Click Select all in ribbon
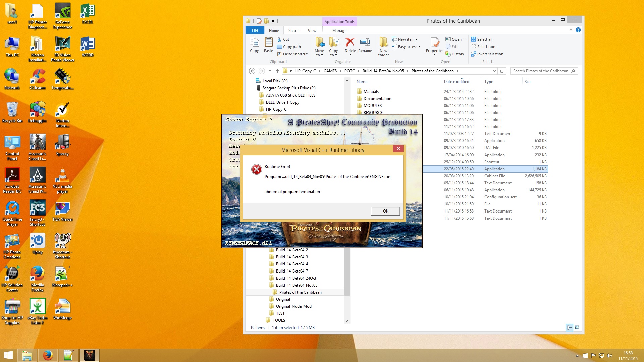This screenshot has width=644, height=362. point(482,39)
